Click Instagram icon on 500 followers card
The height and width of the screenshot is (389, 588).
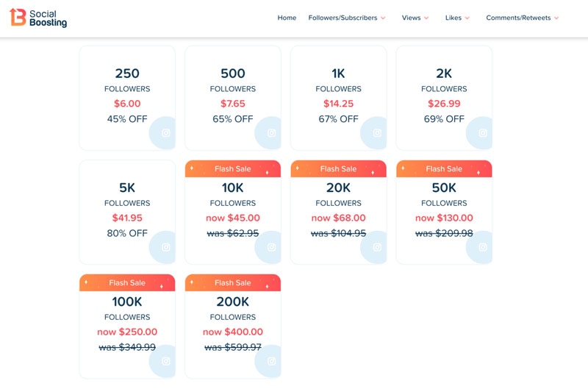coord(271,133)
